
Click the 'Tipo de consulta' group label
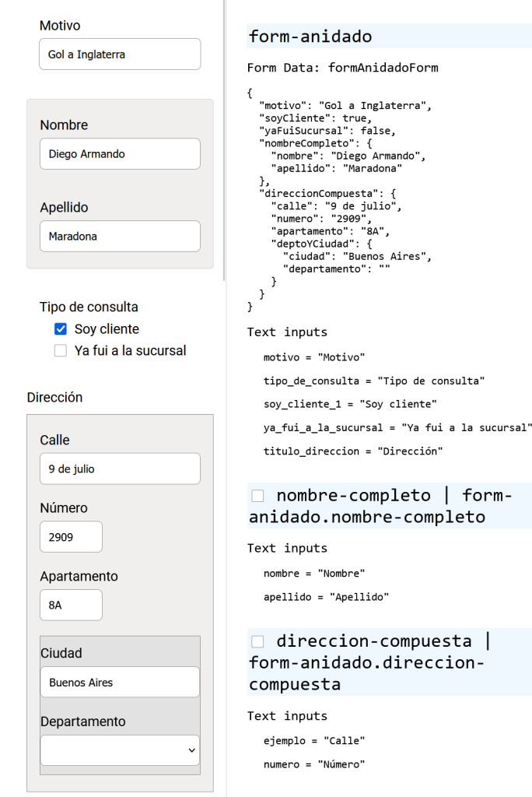[89, 307]
